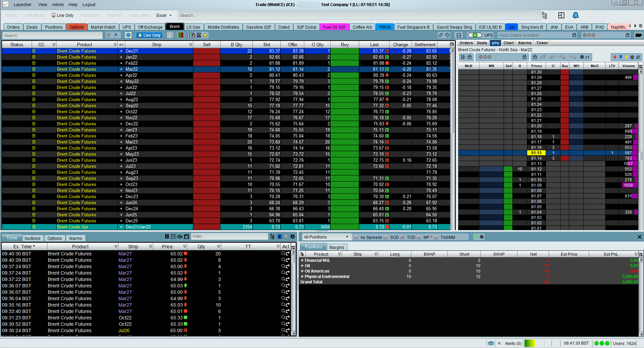Click the sigma summation icon in ticker
This screenshot has height=348, width=644.
(x=279, y=236)
